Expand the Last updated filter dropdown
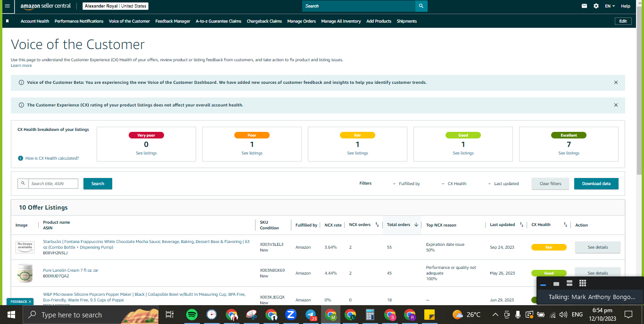Image resolution: width=644 pixels, height=324 pixels. click(503, 184)
